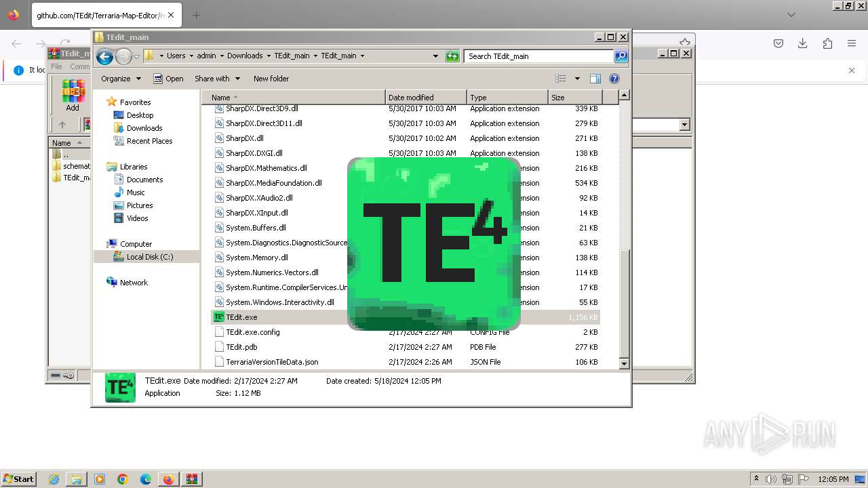Dismiss the Firefox notification bar X
This screenshot has width=868, height=488.
coord(852,70)
